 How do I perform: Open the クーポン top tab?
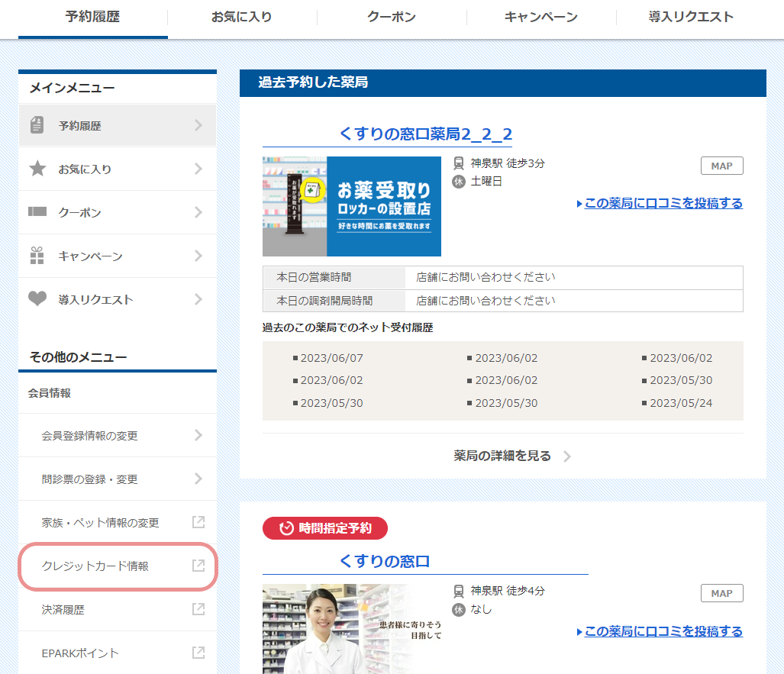[x=392, y=17]
